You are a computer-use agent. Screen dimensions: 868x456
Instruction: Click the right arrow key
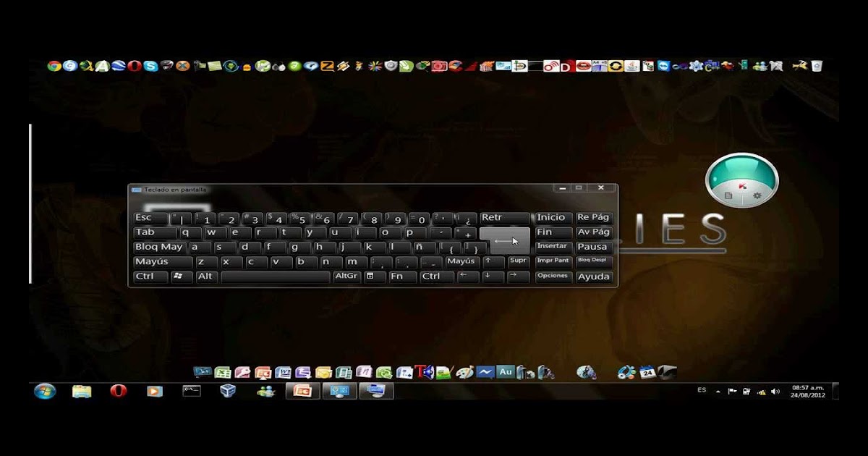click(x=518, y=276)
